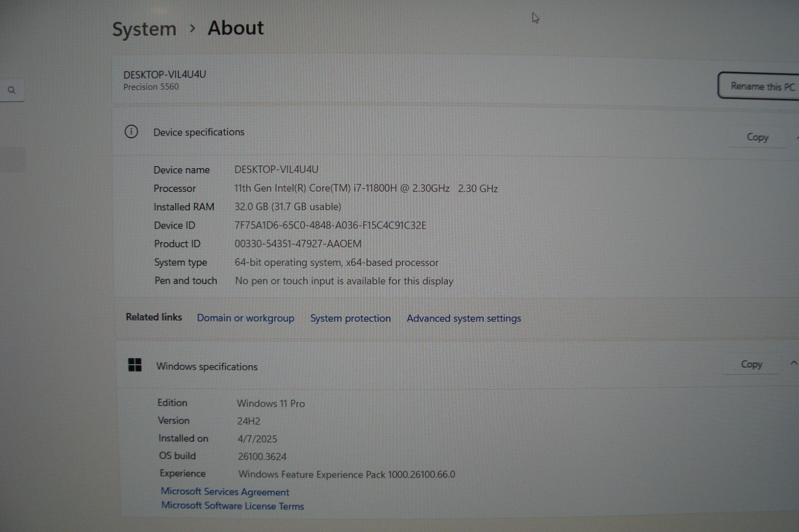Select the System type 64-bit value
799x532 pixels.
click(x=337, y=262)
